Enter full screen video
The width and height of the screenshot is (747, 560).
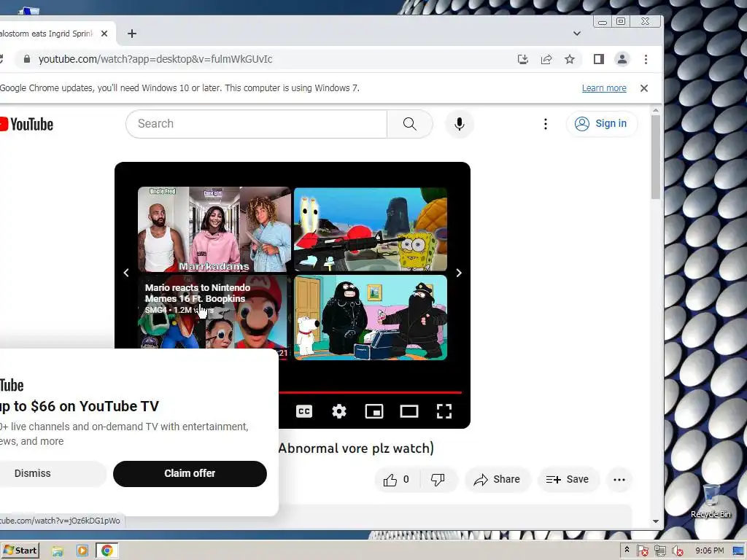click(444, 411)
